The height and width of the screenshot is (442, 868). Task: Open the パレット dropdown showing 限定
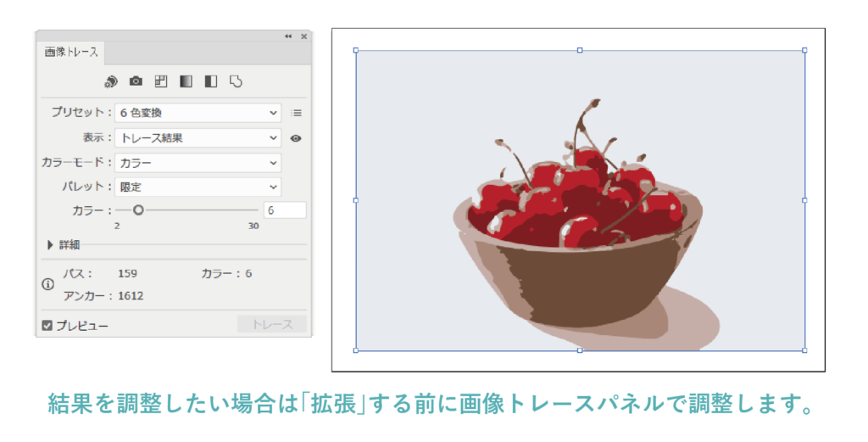(198, 187)
